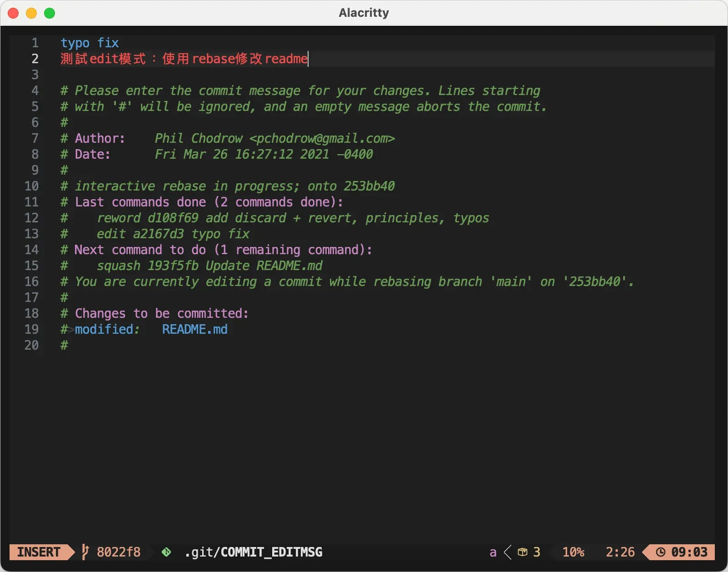Close the Alacritty window

tap(14, 13)
